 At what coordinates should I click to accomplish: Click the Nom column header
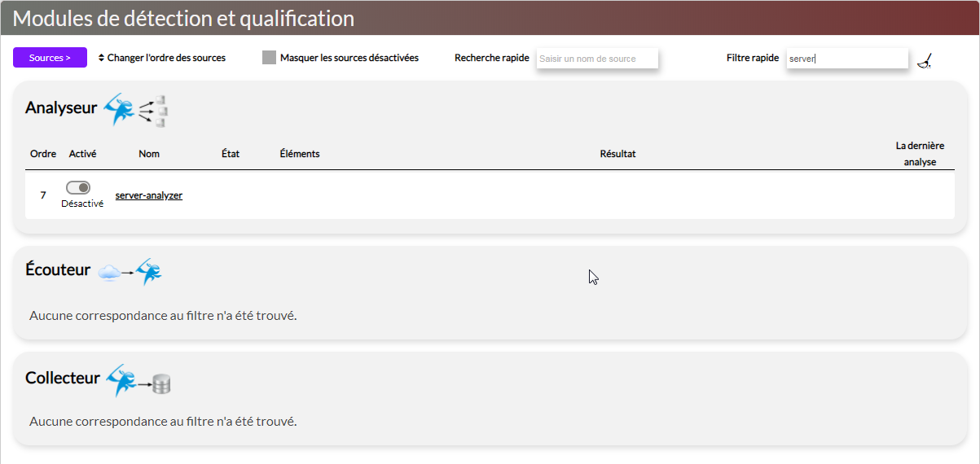[149, 154]
